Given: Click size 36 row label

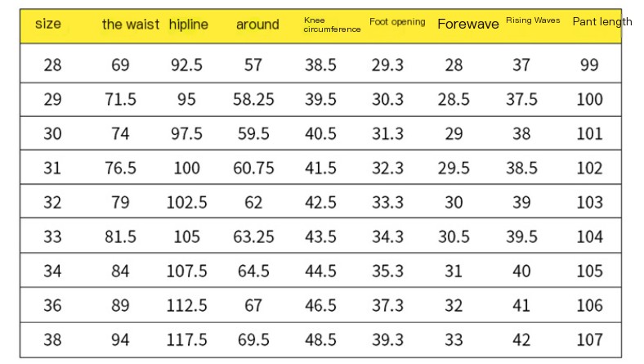Looking at the screenshot, I should [x=52, y=306].
